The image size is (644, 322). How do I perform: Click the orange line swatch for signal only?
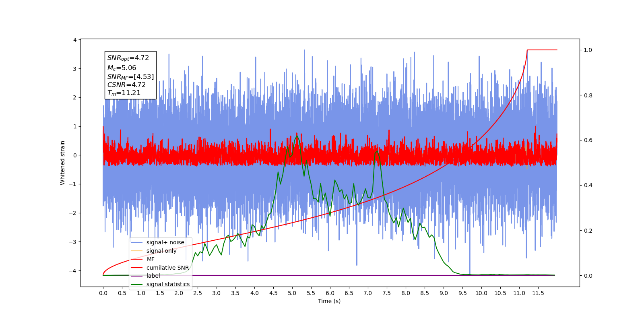137,251
